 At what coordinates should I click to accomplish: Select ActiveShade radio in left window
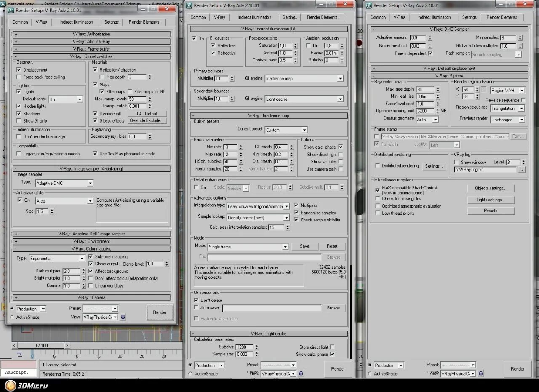12,317
